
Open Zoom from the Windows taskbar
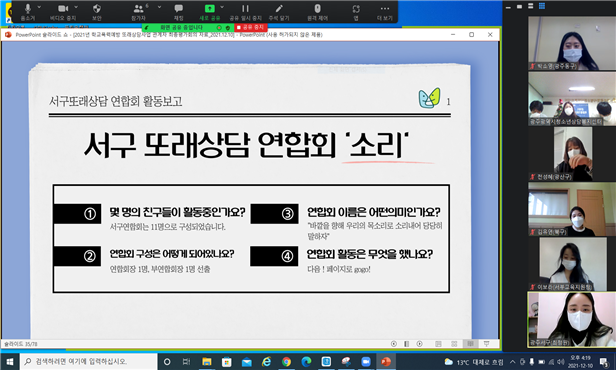pos(366,362)
